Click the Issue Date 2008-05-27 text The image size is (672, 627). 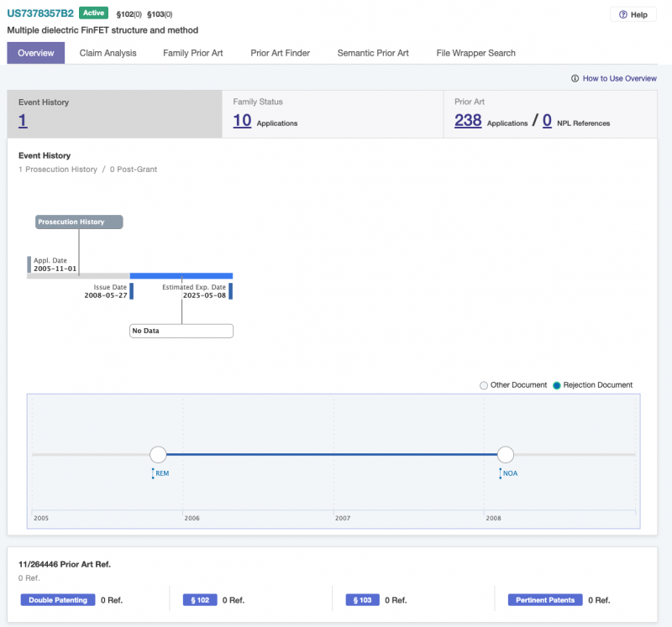106,291
